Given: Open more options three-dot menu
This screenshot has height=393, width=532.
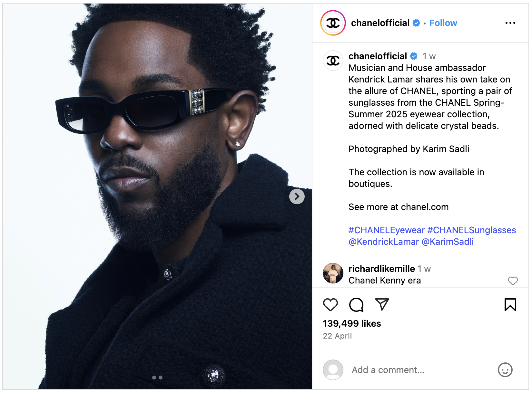Looking at the screenshot, I should point(510,23).
